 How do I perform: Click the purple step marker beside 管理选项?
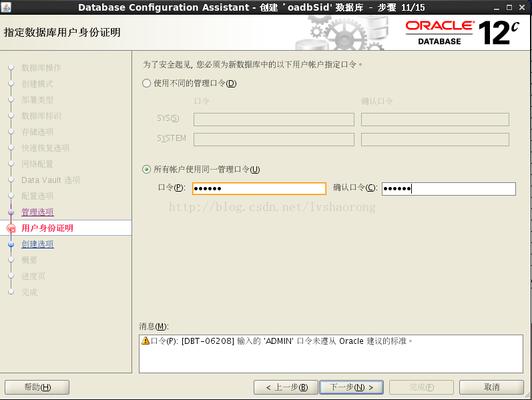(x=11, y=212)
